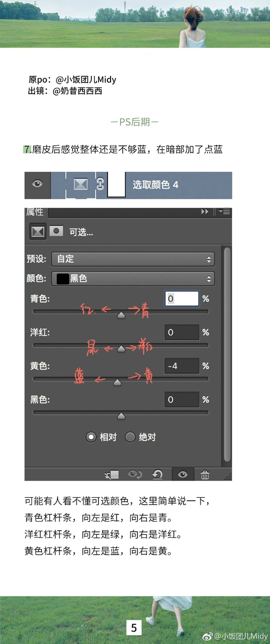Open the 预设 自定 dropdown
Screen dimensions: 270x644
click(133, 259)
